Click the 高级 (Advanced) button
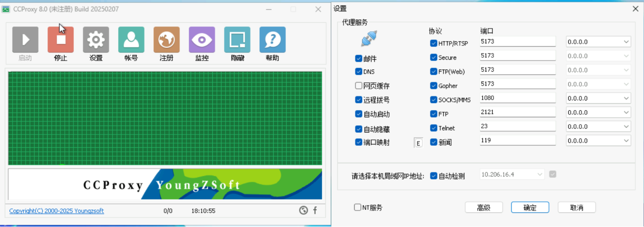The image size is (644, 227). 483,208
